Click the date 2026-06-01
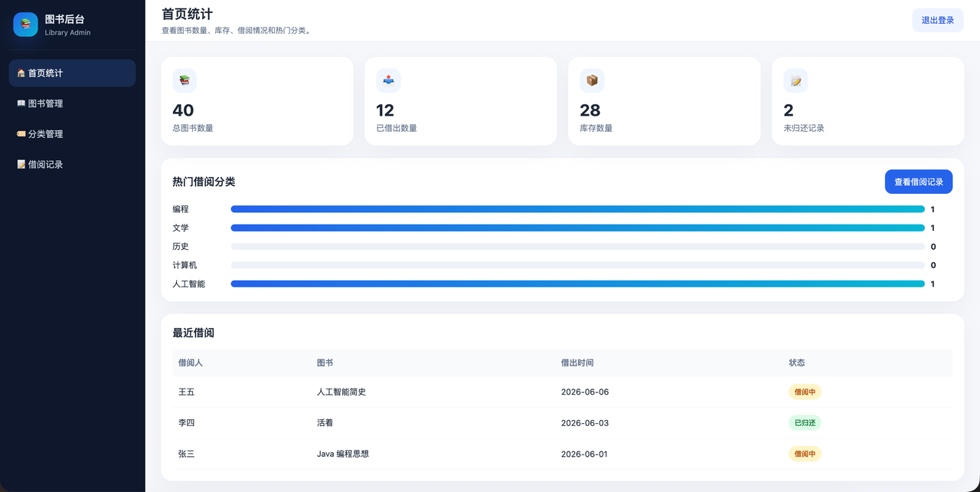The image size is (980, 492). (x=585, y=454)
